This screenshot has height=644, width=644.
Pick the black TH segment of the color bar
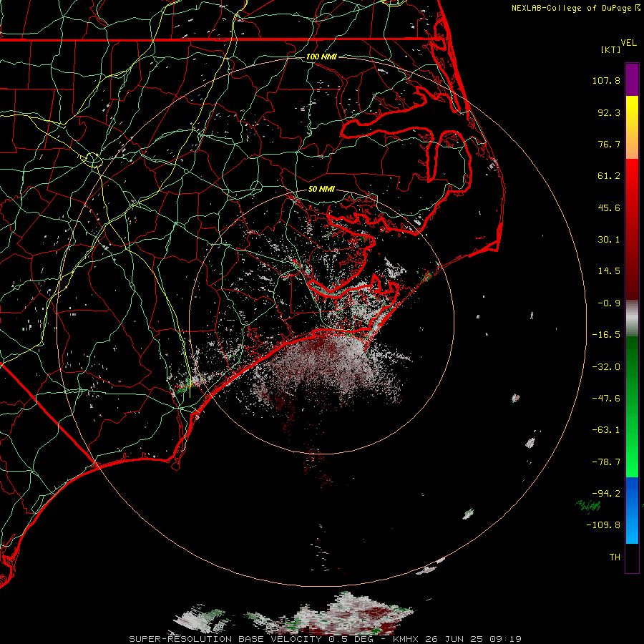(x=632, y=558)
